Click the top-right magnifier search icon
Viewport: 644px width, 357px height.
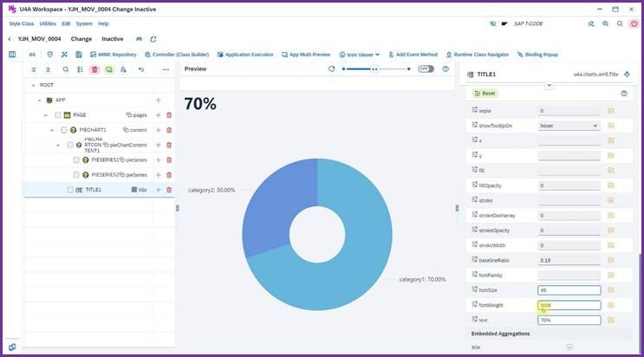(x=620, y=23)
